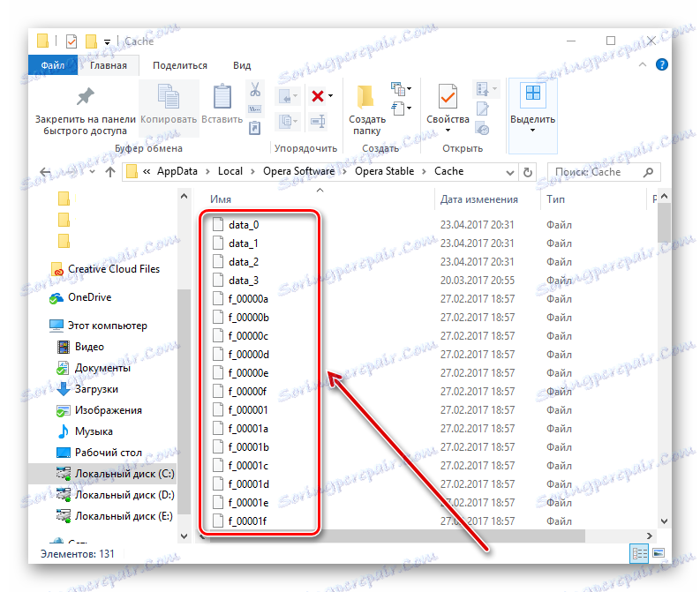The image size is (700, 592).
Task: Sort by Имя column header
Action: click(x=221, y=199)
